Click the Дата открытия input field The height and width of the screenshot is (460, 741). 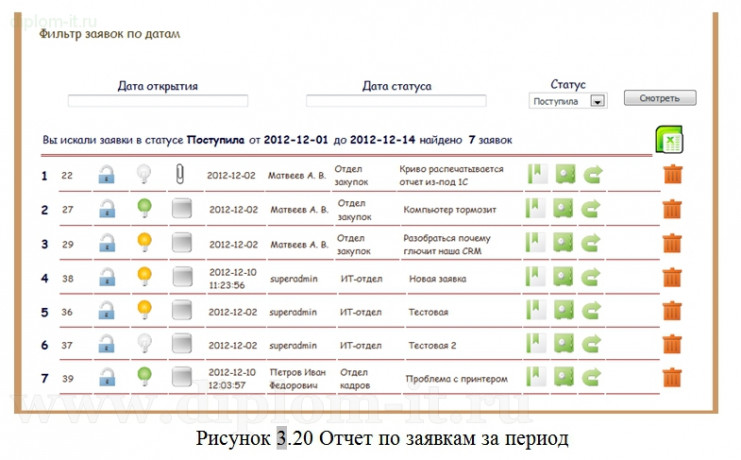[x=158, y=101]
